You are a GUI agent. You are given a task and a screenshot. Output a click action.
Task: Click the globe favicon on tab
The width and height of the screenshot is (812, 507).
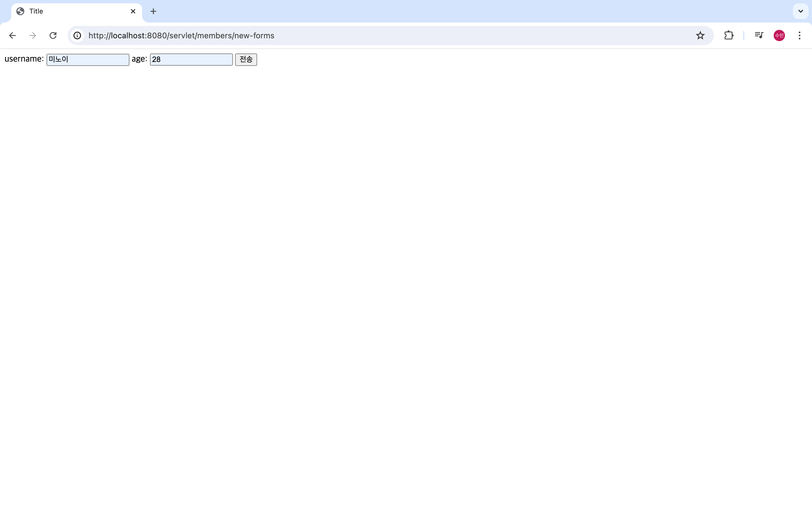click(x=21, y=11)
